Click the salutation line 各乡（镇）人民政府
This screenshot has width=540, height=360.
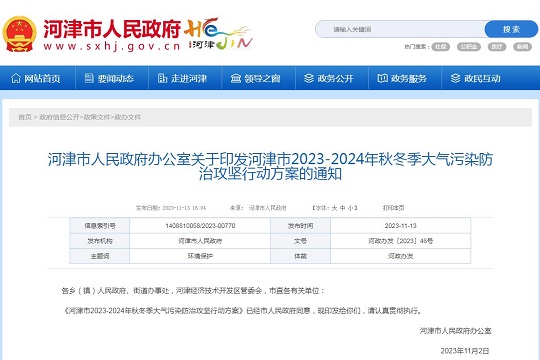[x=193, y=291]
